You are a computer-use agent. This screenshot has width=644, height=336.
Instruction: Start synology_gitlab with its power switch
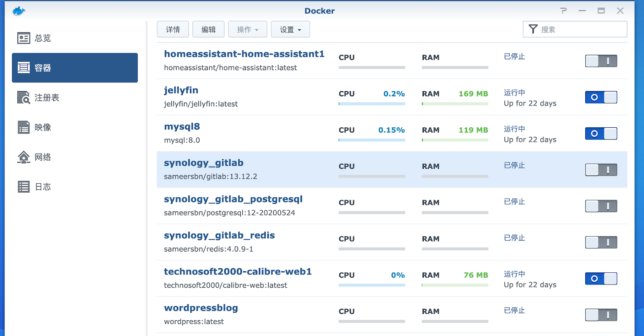coord(601,170)
